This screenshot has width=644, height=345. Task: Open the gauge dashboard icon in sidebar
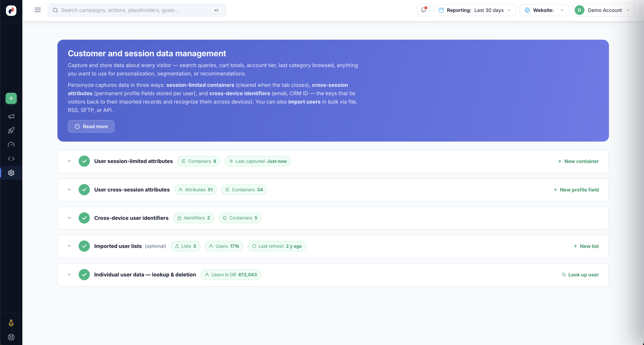coord(11,145)
